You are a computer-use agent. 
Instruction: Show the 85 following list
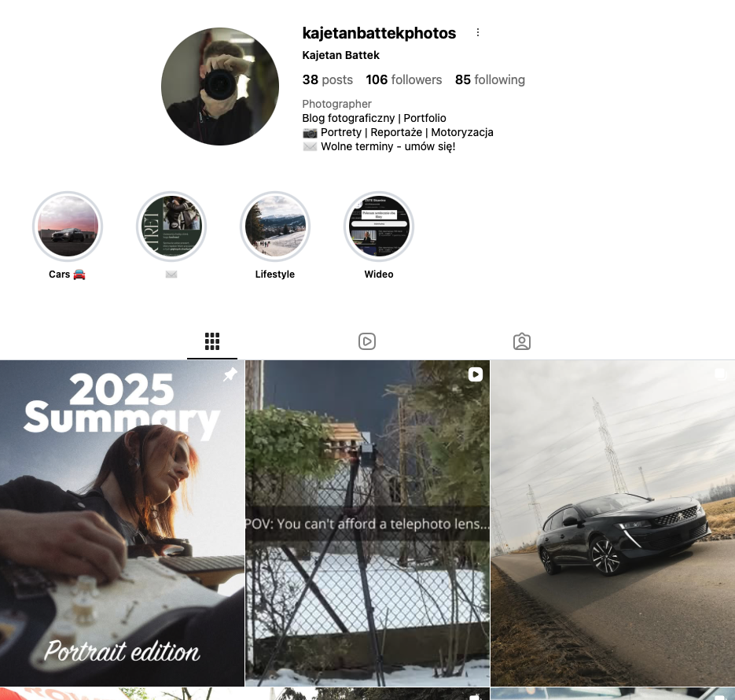tap(490, 79)
